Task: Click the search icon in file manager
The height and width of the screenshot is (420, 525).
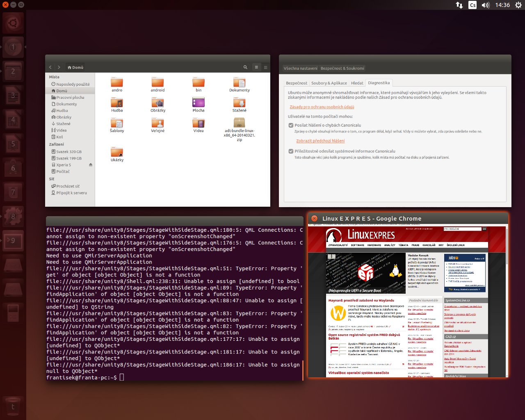Action: (245, 67)
